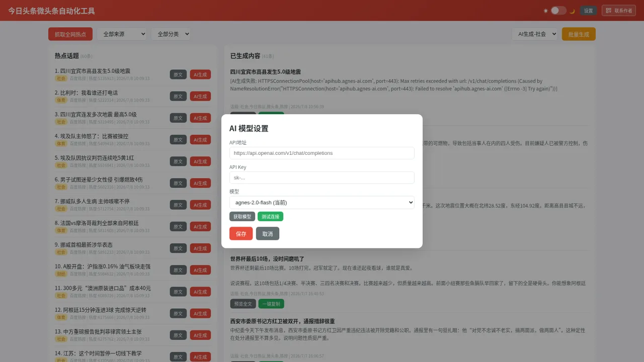
Task: Click the 体育 tag on 比利时 row
Action: point(61,100)
